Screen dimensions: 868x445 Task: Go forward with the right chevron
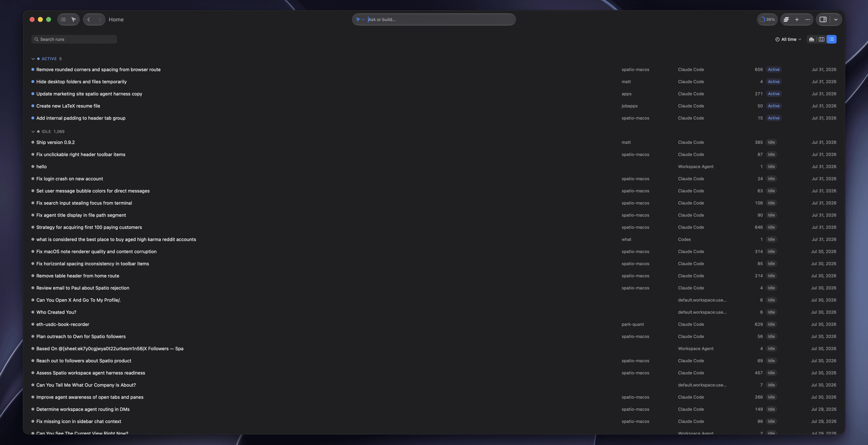99,20
